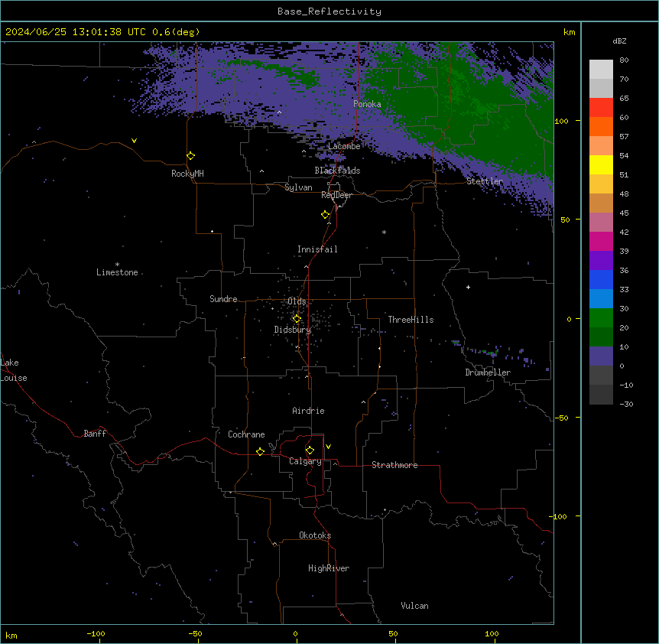Select the blue 36 dBZ color swatch
Viewport: 659px width, 644px height.
click(x=601, y=279)
